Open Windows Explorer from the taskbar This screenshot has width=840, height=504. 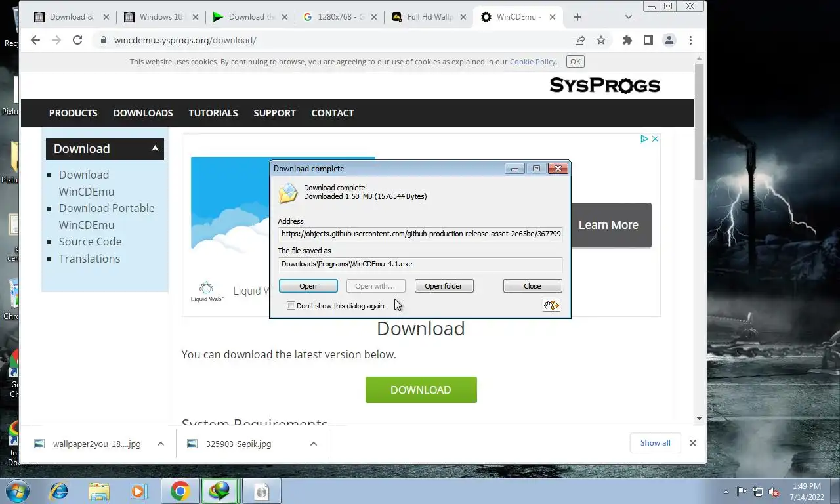click(99, 491)
